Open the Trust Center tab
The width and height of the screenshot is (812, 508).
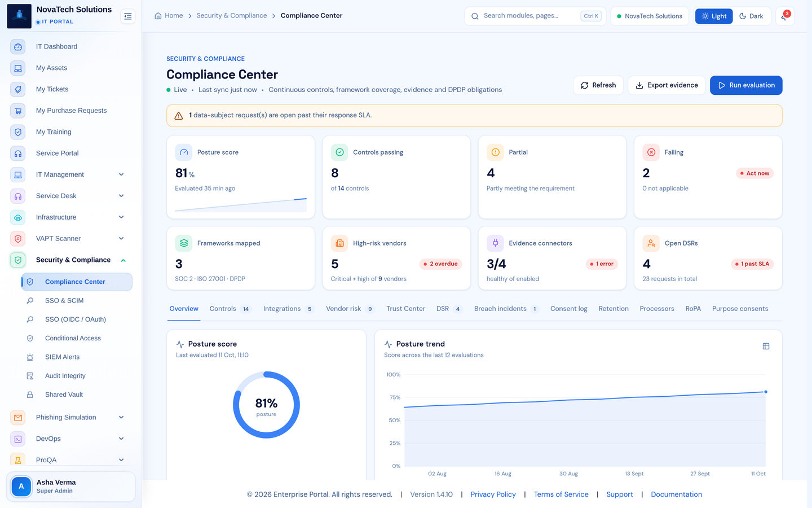405,309
